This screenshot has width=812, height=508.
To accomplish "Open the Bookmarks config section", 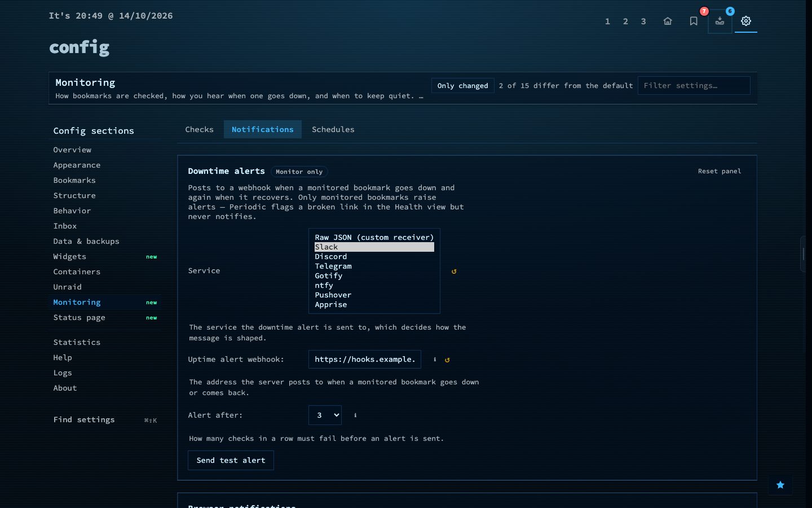I will 105,181.
